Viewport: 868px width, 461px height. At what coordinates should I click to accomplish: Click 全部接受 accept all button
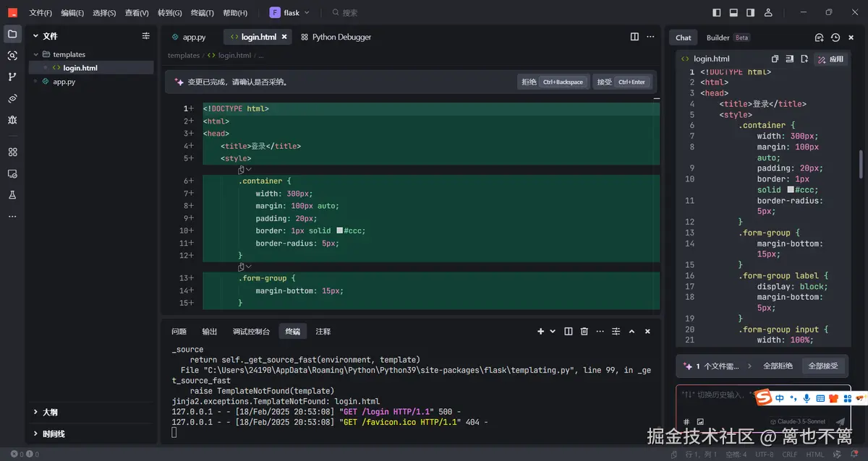[x=823, y=366]
